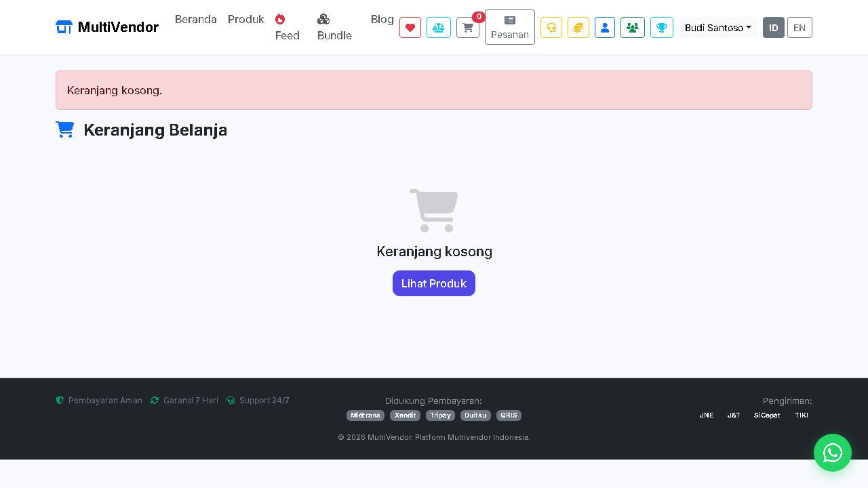This screenshot has height=488, width=868.
Task: Click the JNE shipping badge
Action: 707,415
